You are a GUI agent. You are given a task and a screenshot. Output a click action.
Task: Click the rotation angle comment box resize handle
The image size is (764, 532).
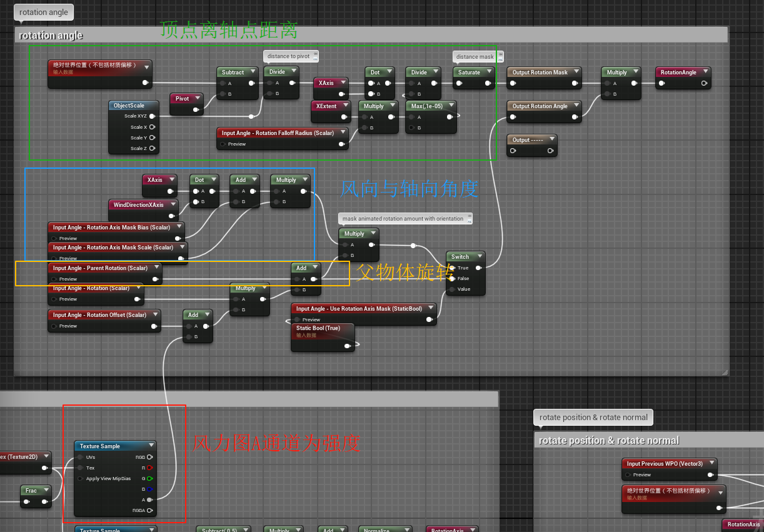click(725, 372)
